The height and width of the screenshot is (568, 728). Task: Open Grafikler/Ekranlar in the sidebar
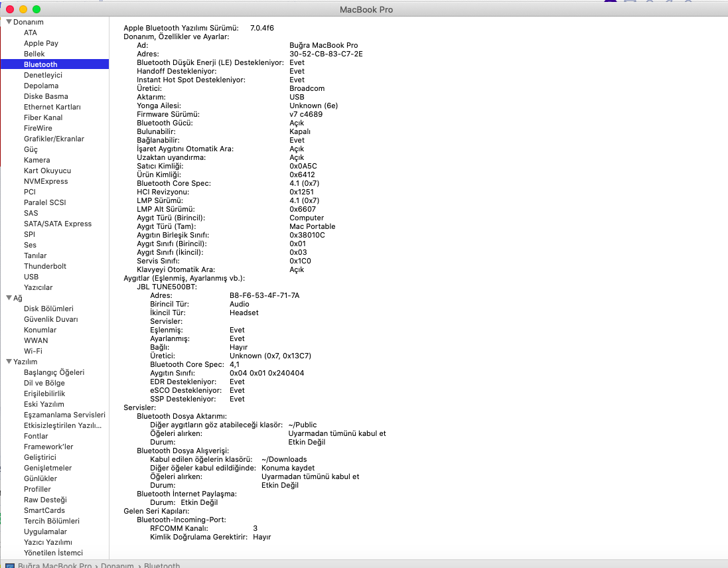[x=54, y=139]
